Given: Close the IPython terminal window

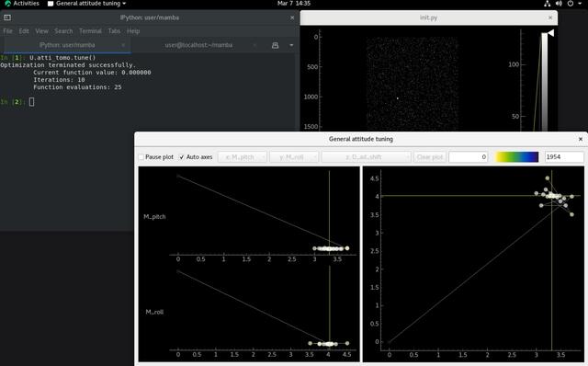Looking at the screenshot, I should (292, 17).
